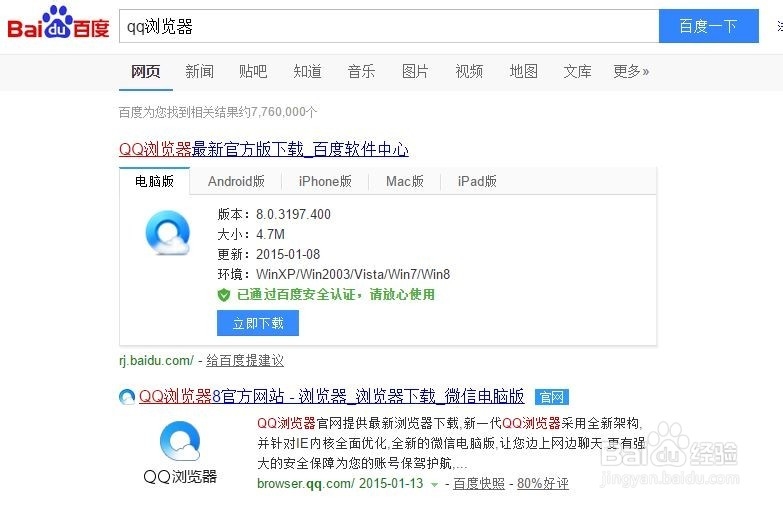Select the 电脑版 tab
The height and width of the screenshot is (505, 783).
(154, 181)
